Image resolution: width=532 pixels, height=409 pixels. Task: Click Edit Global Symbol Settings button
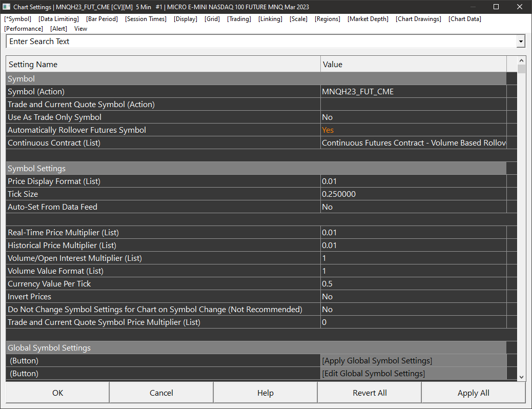coord(373,374)
